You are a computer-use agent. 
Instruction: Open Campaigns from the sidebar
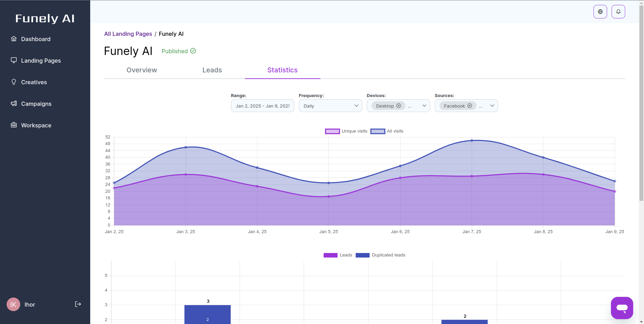pyautogui.click(x=36, y=104)
